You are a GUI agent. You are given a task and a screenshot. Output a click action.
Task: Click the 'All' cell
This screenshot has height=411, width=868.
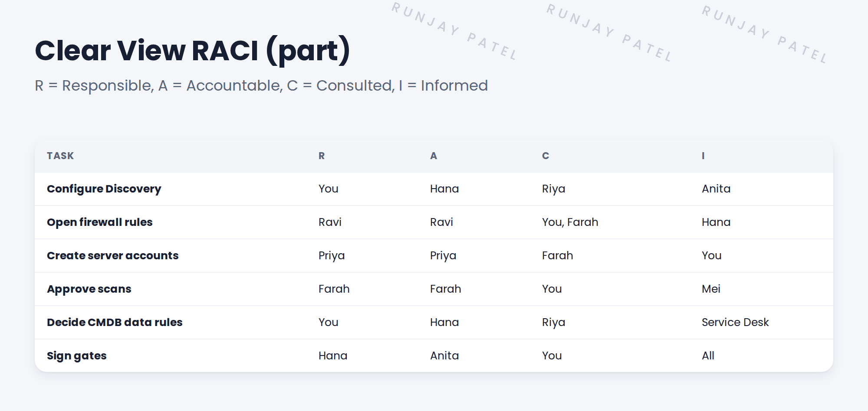(x=708, y=356)
